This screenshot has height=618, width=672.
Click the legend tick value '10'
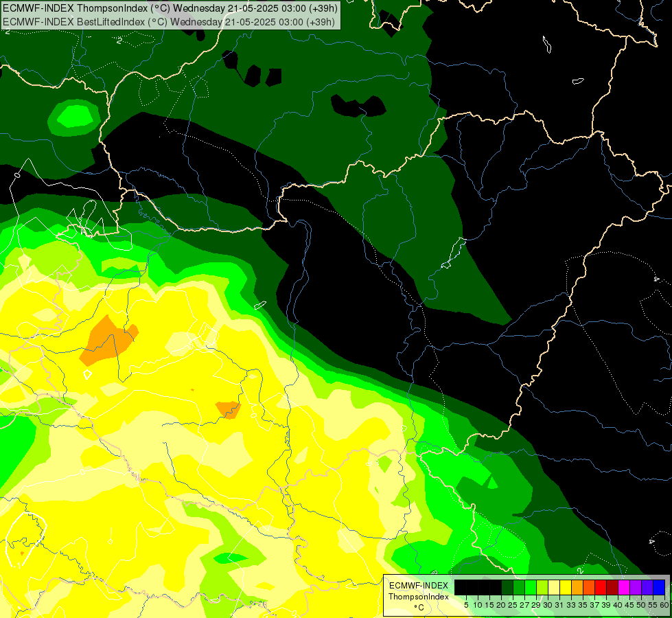[x=478, y=605]
